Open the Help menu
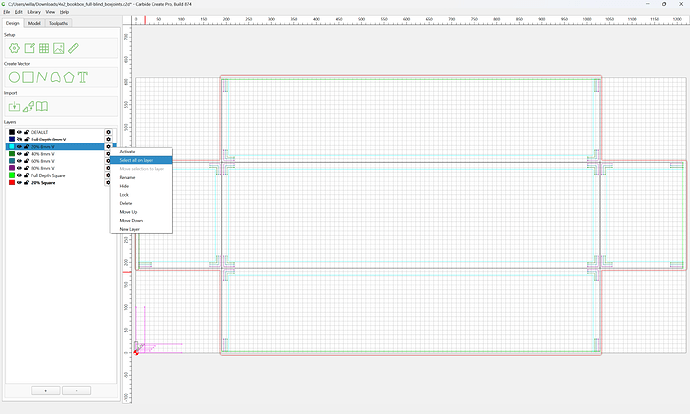690x414 pixels. [x=64, y=12]
